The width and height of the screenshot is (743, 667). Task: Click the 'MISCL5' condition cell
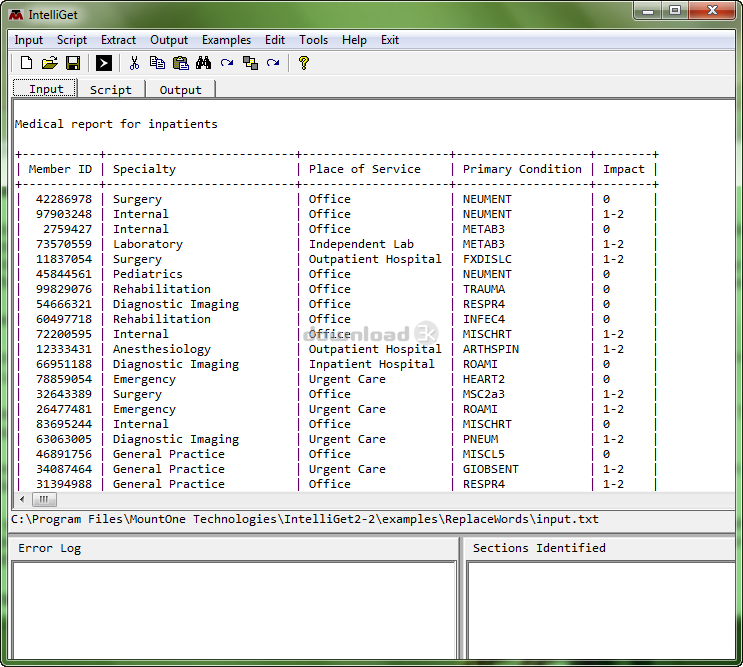(x=484, y=454)
